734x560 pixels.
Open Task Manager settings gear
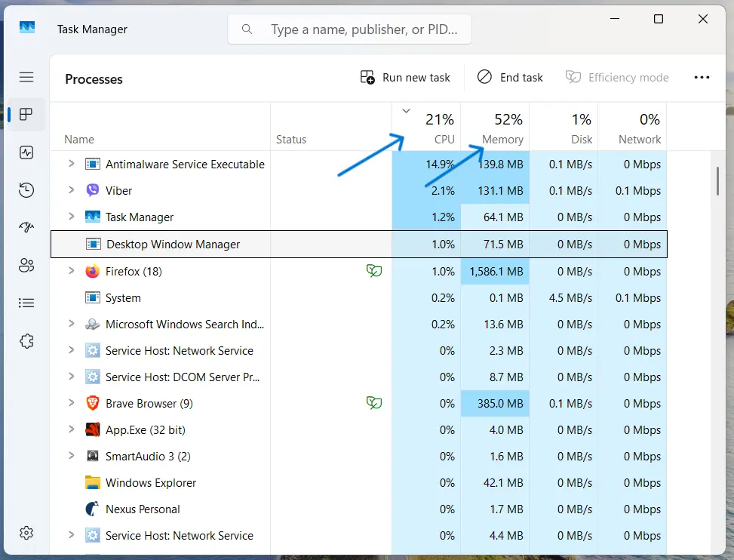coord(26,532)
